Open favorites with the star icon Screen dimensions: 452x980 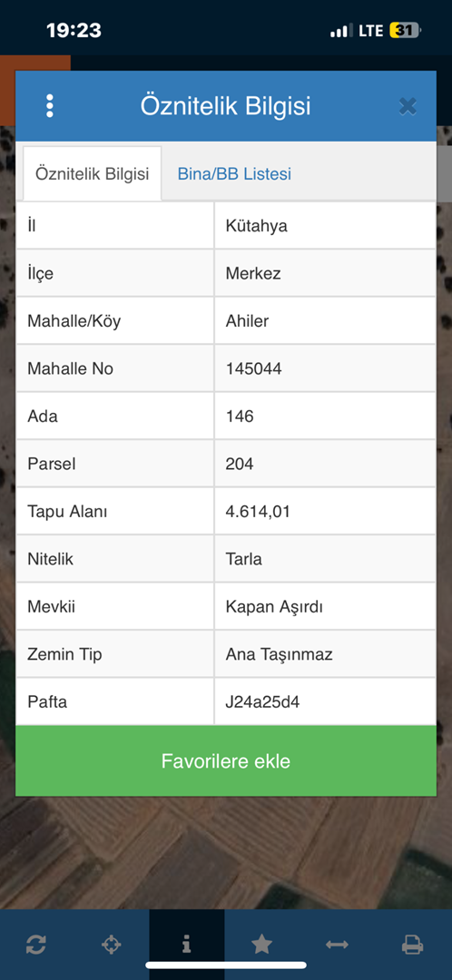click(261, 945)
